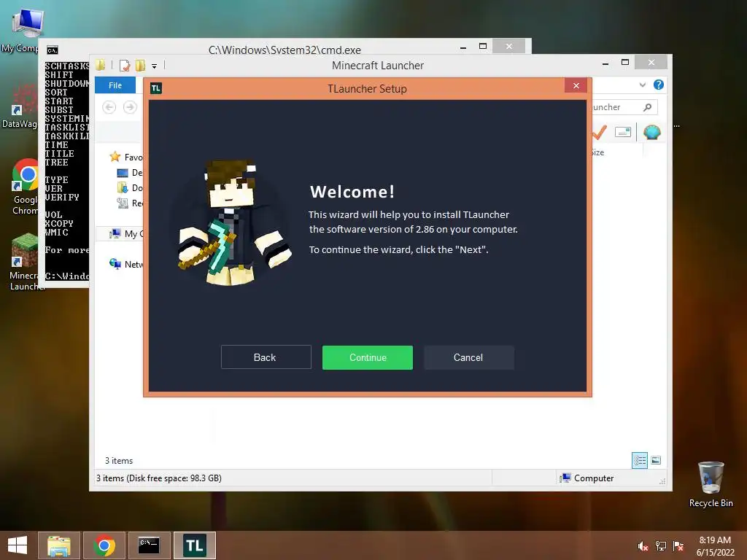This screenshot has height=560, width=747.
Task: Click the Computer label in status bar
Action: click(x=594, y=478)
